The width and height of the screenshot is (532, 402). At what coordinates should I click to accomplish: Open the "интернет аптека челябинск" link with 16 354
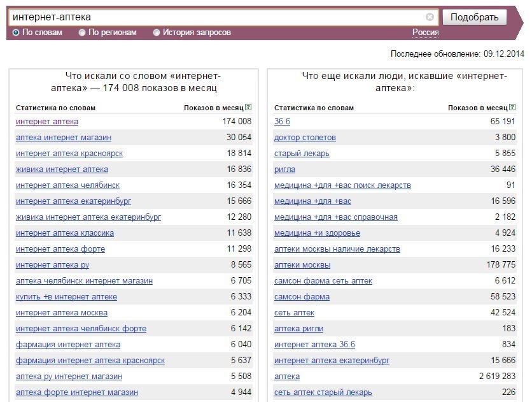[67, 185]
